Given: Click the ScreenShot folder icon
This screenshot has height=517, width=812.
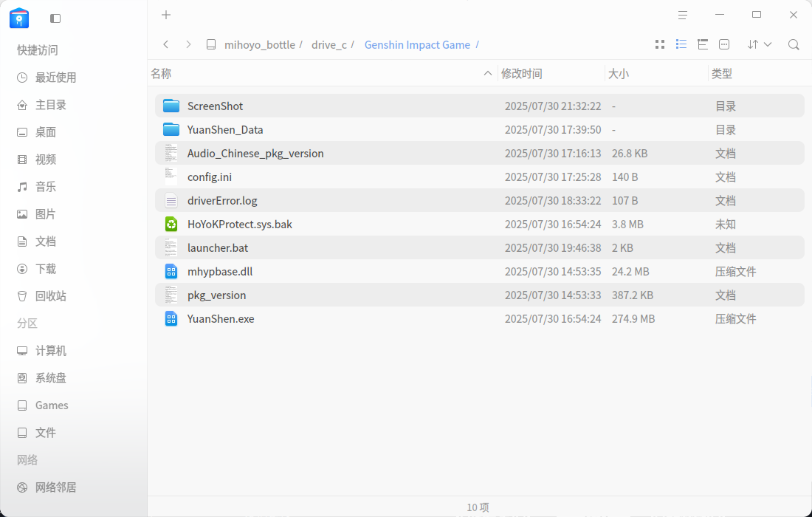Looking at the screenshot, I should point(171,106).
